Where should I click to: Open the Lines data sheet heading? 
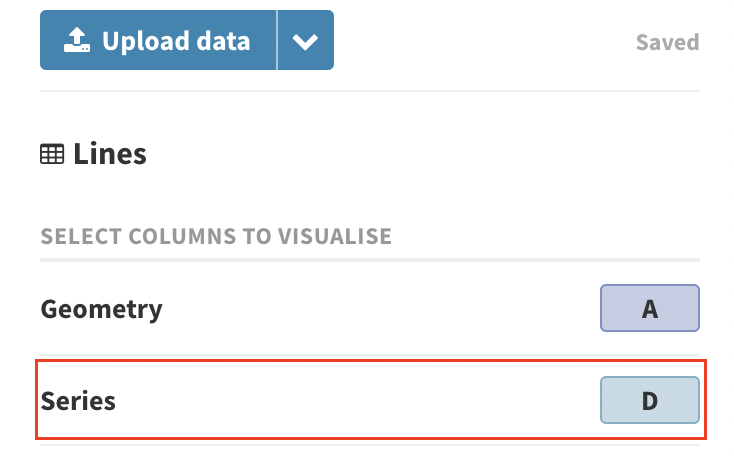pos(94,154)
